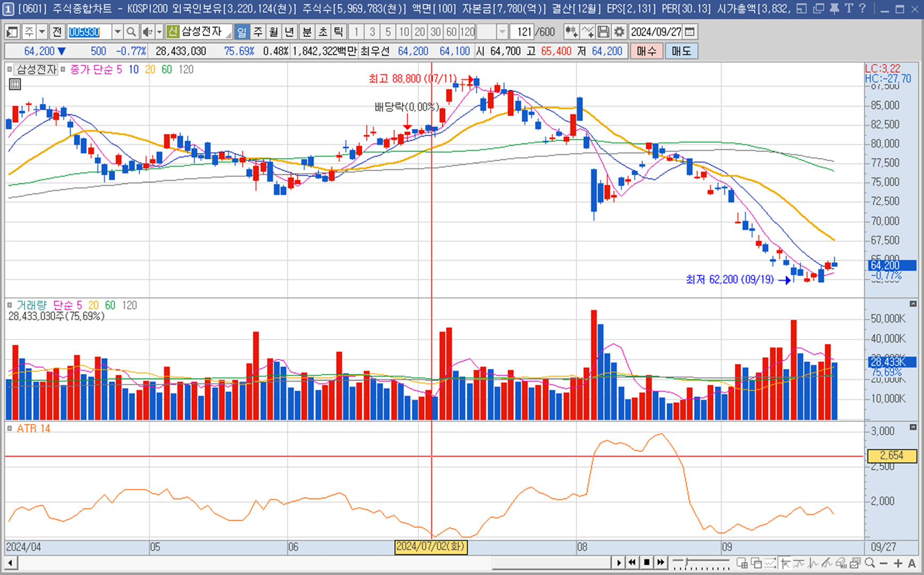The width and height of the screenshot is (924, 575).
Task: Click the A text tool icon
Action: 912,563
